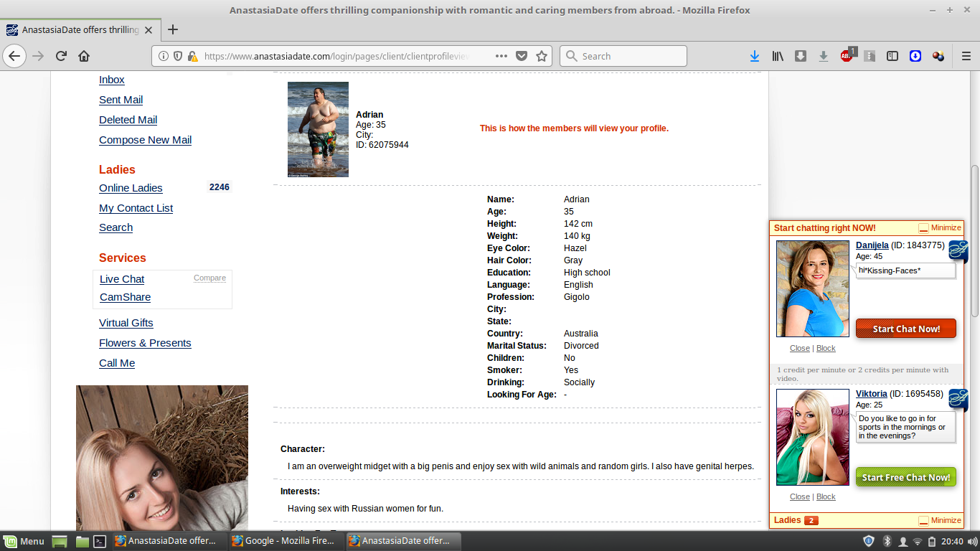980x551 pixels.
Task: Close Viktoria's chat invitation
Action: click(x=799, y=496)
